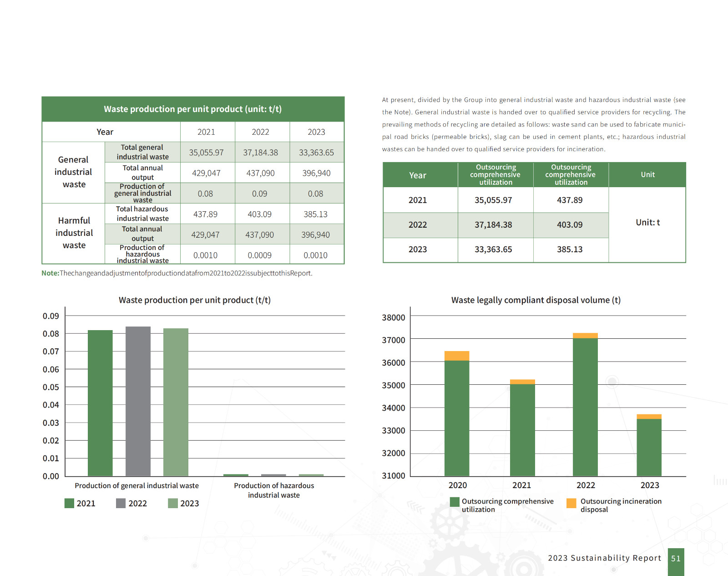Screen dimensions: 728x576
Task: Click the green waste production table header
Action: (x=193, y=109)
